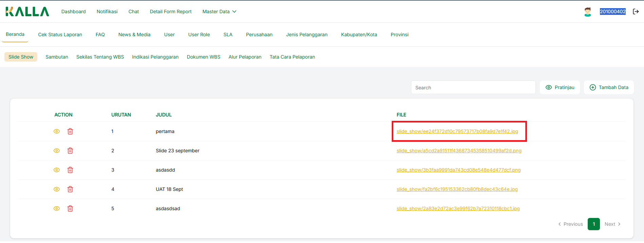
Task: Switch to the News & Media tab
Action: click(x=134, y=35)
